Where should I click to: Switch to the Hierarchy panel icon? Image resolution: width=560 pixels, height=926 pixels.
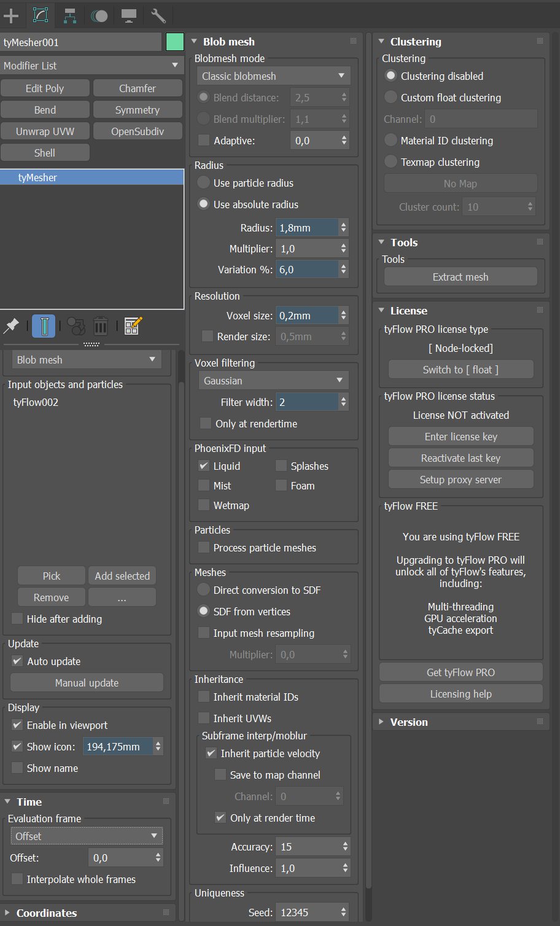(x=70, y=15)
